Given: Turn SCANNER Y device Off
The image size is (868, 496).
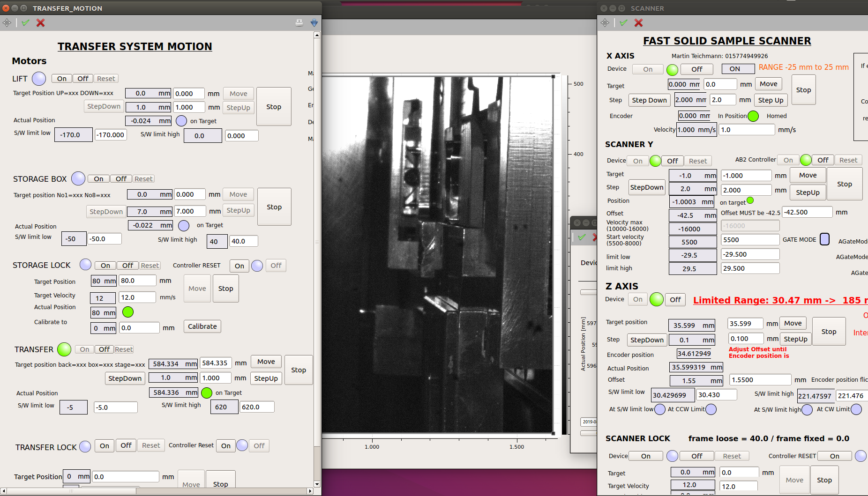Looking at the screenshot, I should (673, 161).
